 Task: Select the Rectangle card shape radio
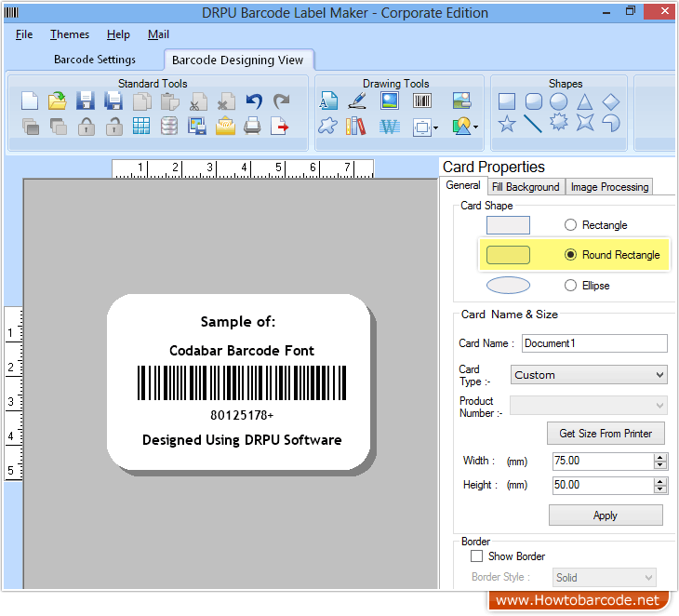(570, 225)
